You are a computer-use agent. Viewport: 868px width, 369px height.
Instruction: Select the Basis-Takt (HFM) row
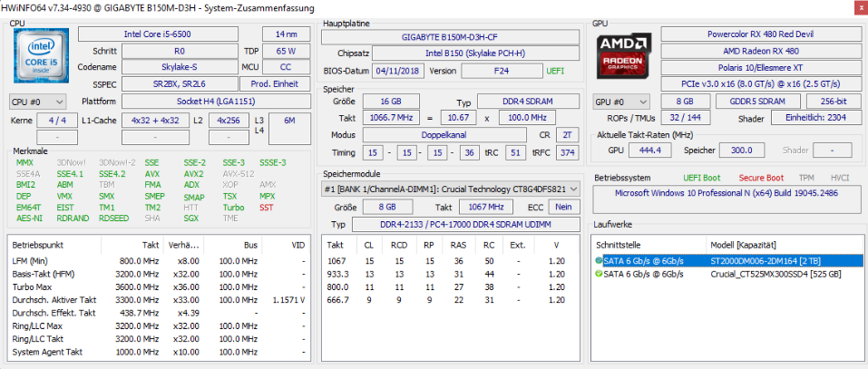pos(159,274)
